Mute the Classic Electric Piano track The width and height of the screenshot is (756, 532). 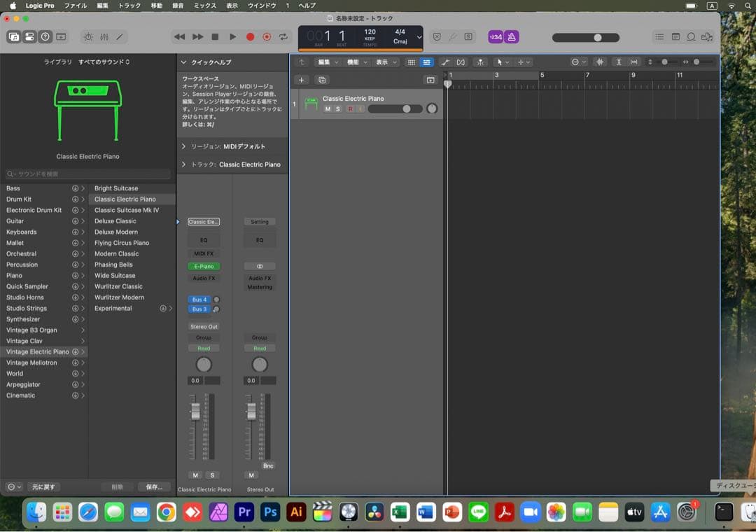click(328, 109)
